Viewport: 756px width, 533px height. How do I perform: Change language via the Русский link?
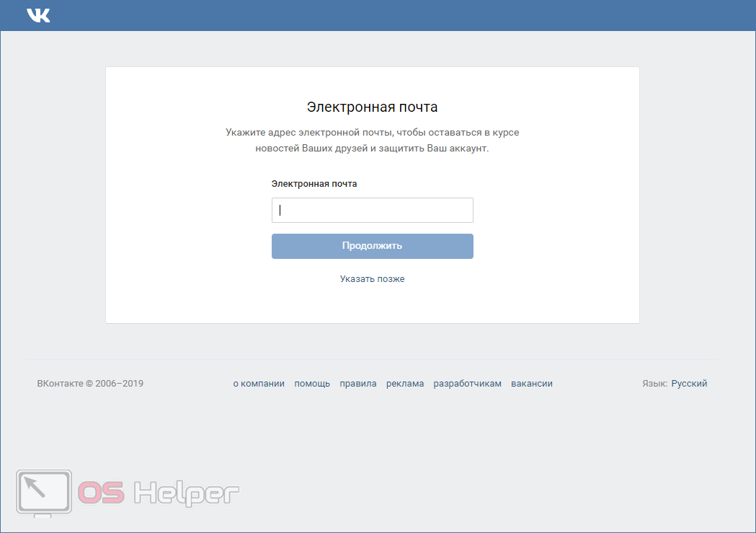pyautogui.click(x=689, y=384)
